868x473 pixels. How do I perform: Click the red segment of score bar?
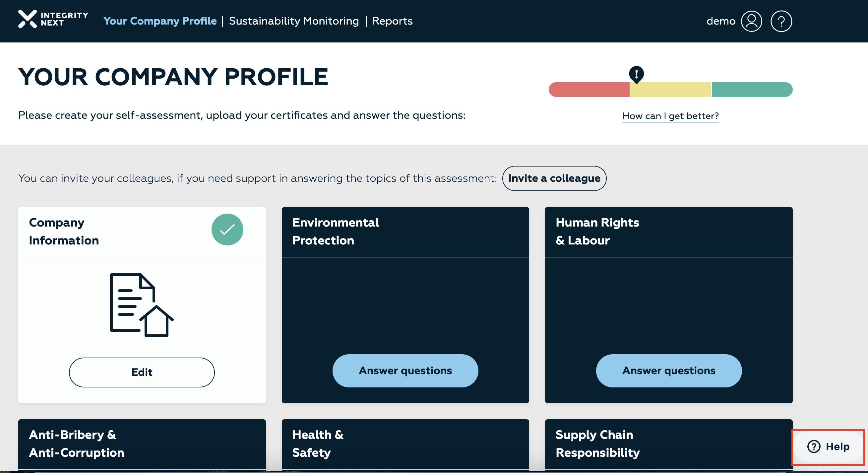coord(589,90)
